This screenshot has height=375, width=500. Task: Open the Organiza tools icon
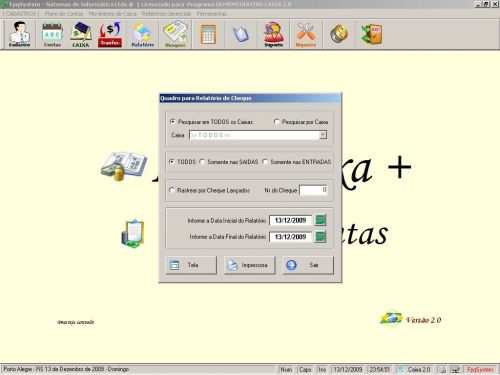pyautogui.click(x=306, y=34)
